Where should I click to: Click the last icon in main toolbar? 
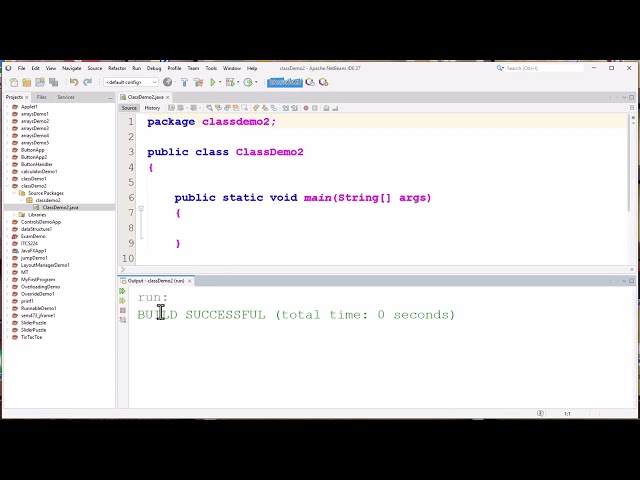click(x=324, y=82)
